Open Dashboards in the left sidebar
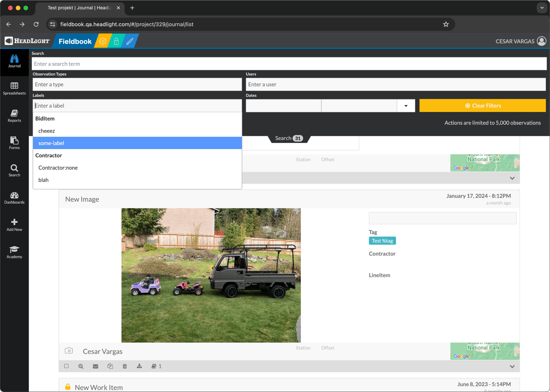 click(x=14, y=198)
